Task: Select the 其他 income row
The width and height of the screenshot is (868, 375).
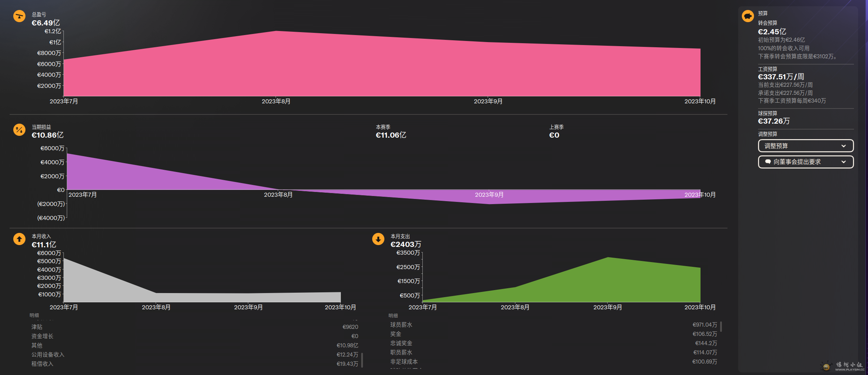Action: pos(195,345)
